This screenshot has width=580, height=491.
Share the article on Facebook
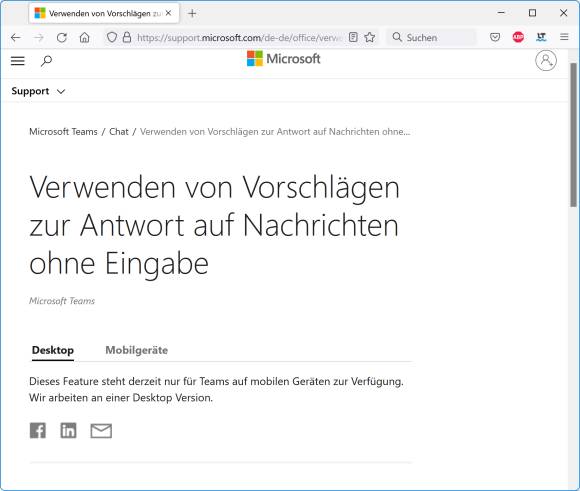[38, 430]
